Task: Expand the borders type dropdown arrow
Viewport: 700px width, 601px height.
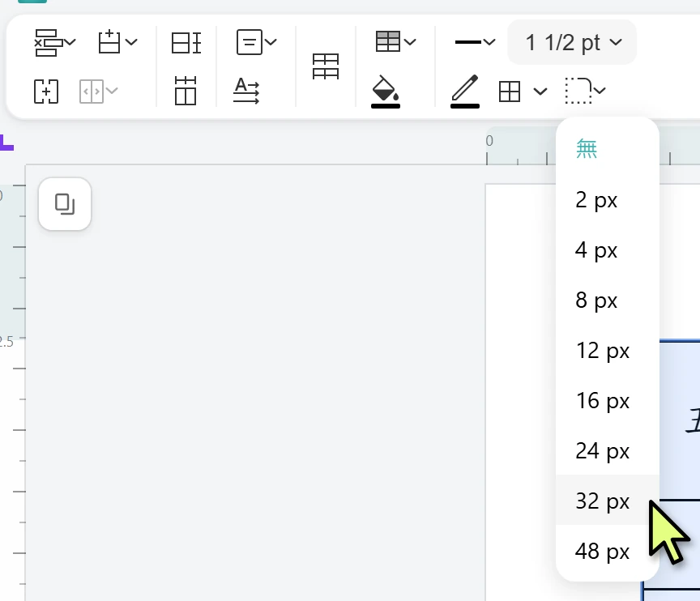Action: [540, 92]
